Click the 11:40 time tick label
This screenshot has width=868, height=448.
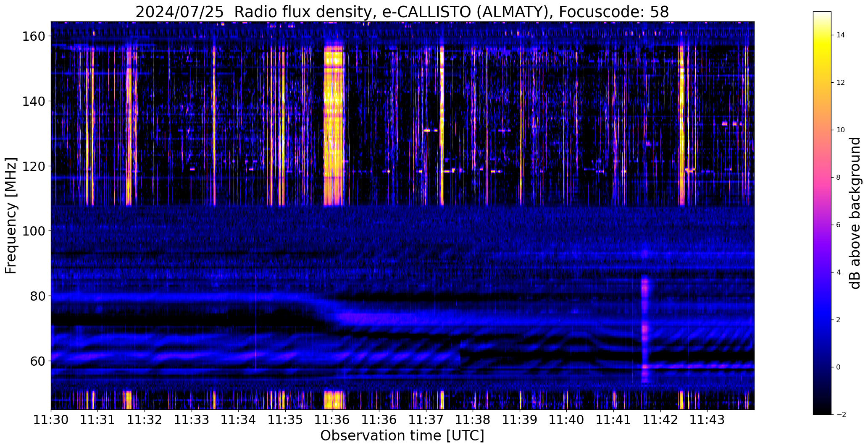567,419
